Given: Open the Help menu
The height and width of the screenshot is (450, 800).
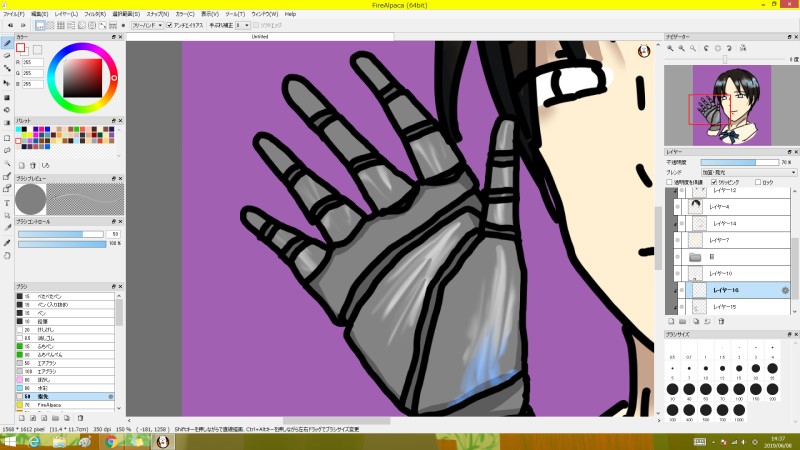Looking at the screenshot, I should pos(290,14).
